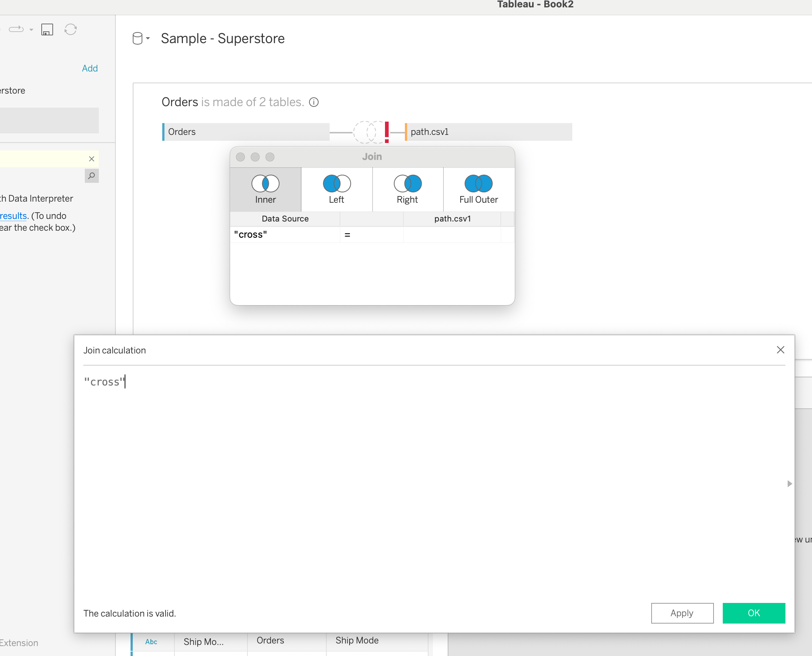
Task: Select the Inner join type
Action: coord(266,189)
